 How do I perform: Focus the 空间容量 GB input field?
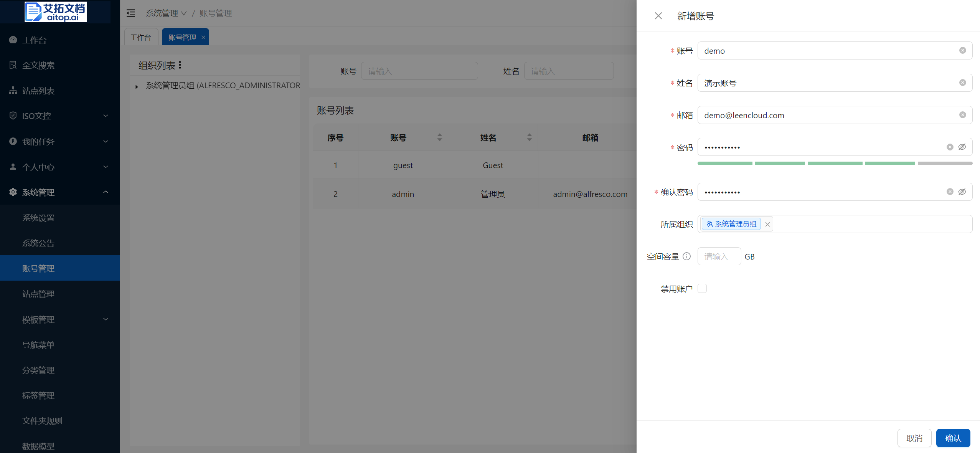click(719, 256)
